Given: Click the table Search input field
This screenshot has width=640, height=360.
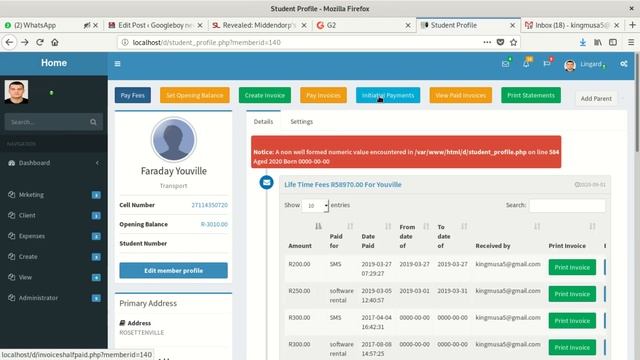Looking at the screenshot, I should [567, 205].
